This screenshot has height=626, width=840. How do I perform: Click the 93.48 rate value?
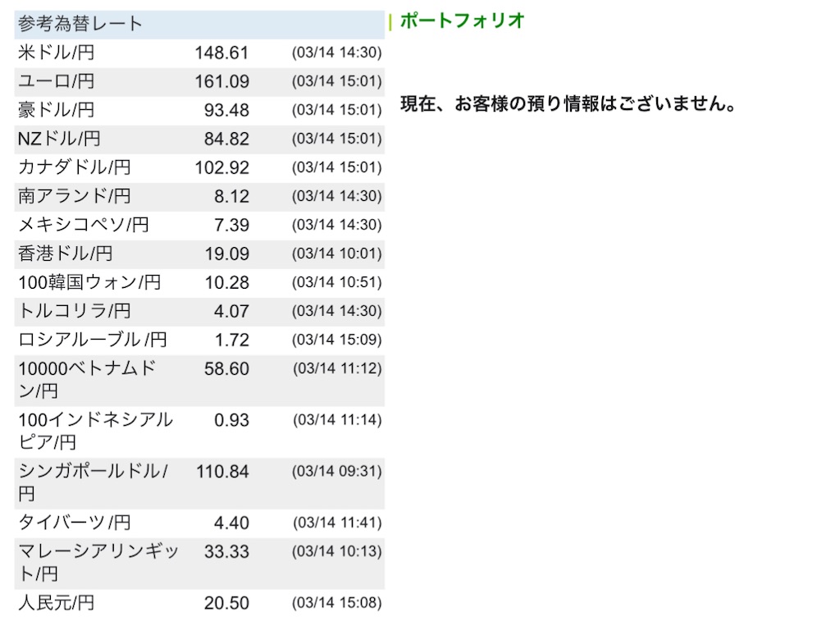tap(226, 110)
